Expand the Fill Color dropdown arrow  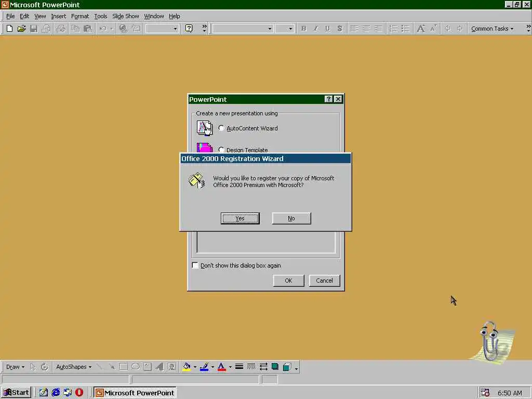click(x=195, y=367)
